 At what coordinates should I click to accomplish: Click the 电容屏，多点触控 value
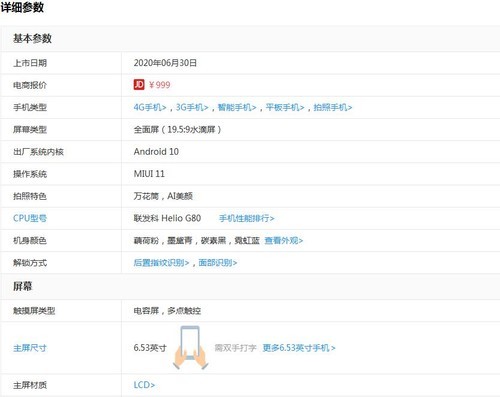coord(167,311)
